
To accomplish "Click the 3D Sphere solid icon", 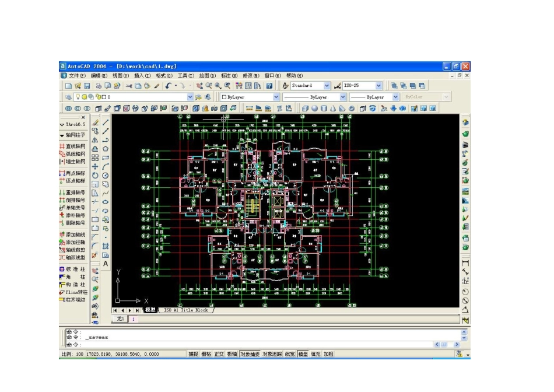I will click(x=314, y=108).
